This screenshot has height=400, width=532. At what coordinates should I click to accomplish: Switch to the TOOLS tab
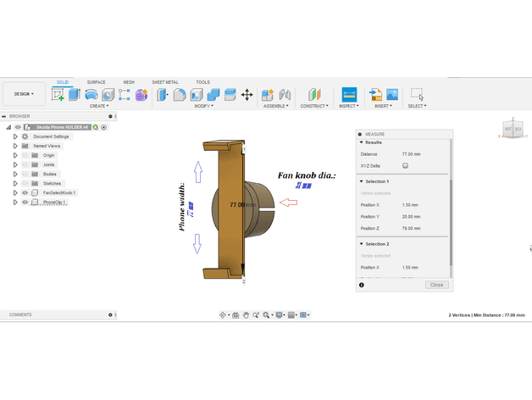pos(202,82)
